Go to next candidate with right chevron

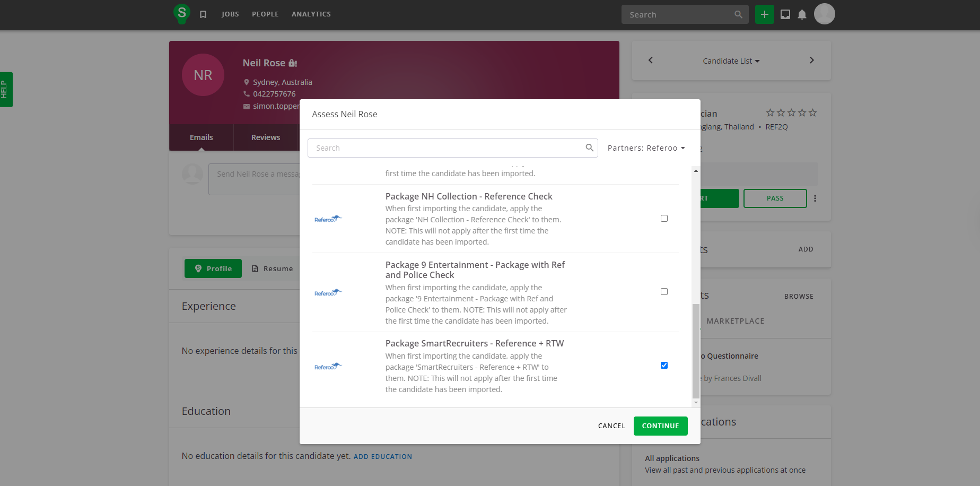811,60
